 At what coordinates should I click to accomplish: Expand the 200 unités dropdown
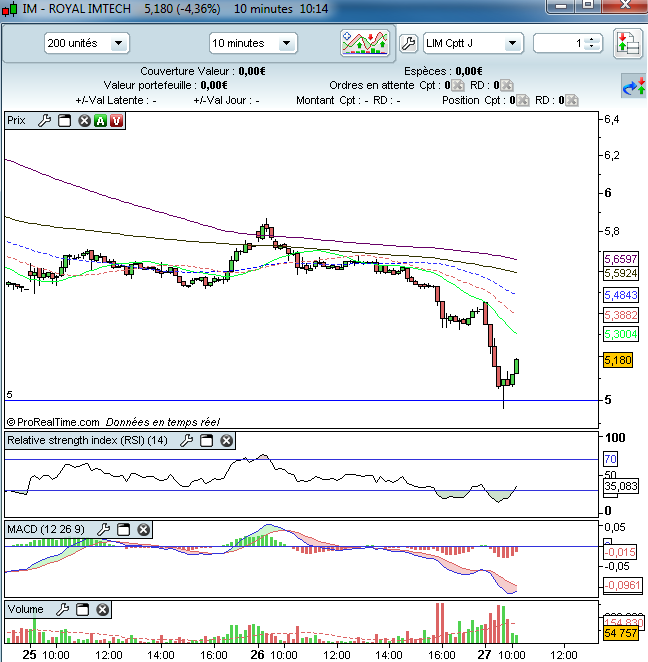(x=119, y=43)
